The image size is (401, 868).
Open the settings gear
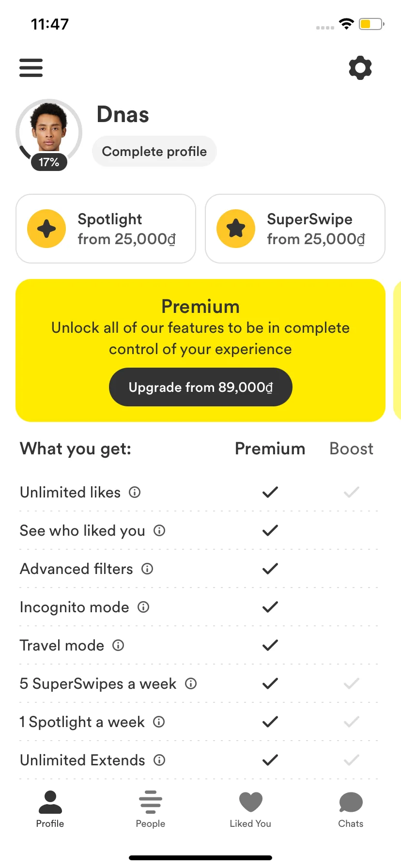tap(360, 68)
